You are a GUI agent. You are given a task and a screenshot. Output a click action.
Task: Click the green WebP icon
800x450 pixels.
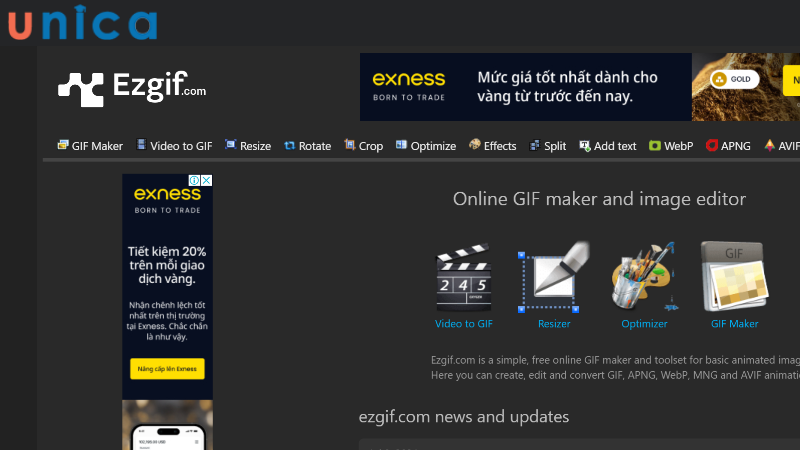point(655,146)
